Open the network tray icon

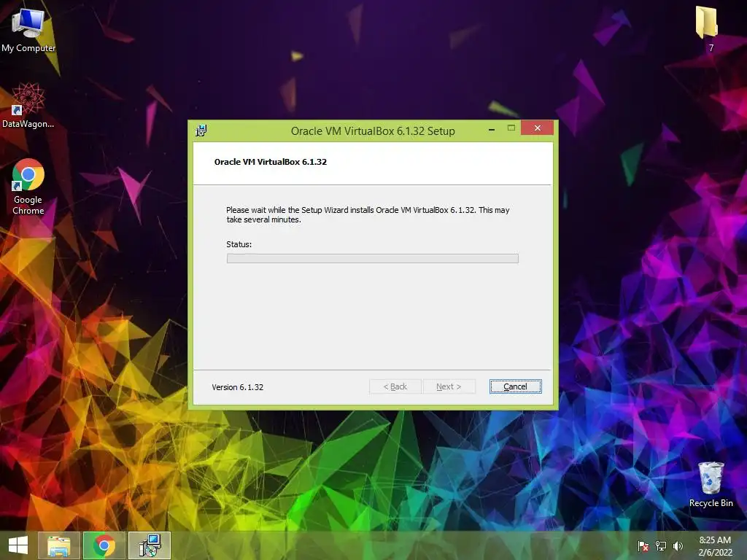point(661,545)
